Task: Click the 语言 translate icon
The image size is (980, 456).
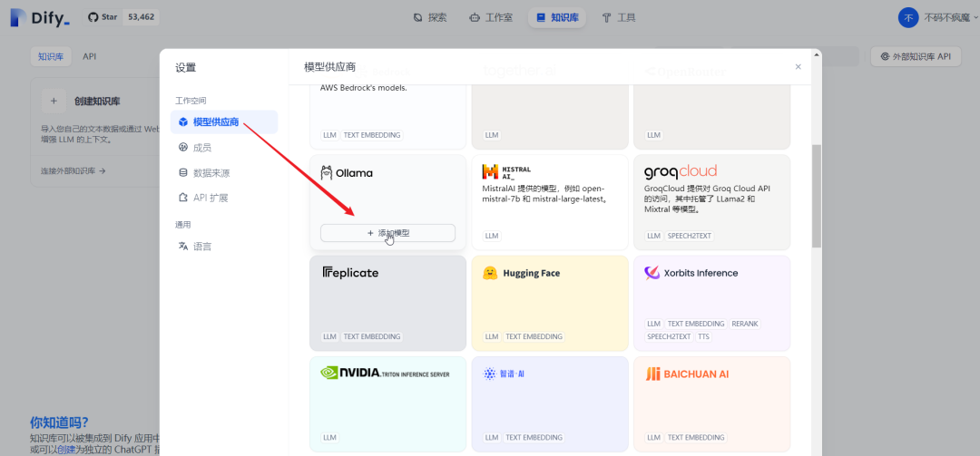Action: (183, 246)
